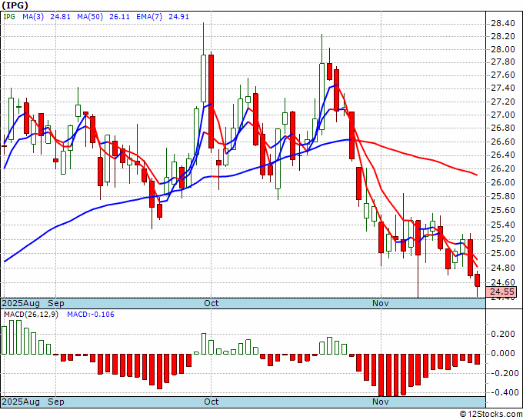Click the Oct label on price chart axis
This screenshot has height=420, width=523.
click(212, 303)
